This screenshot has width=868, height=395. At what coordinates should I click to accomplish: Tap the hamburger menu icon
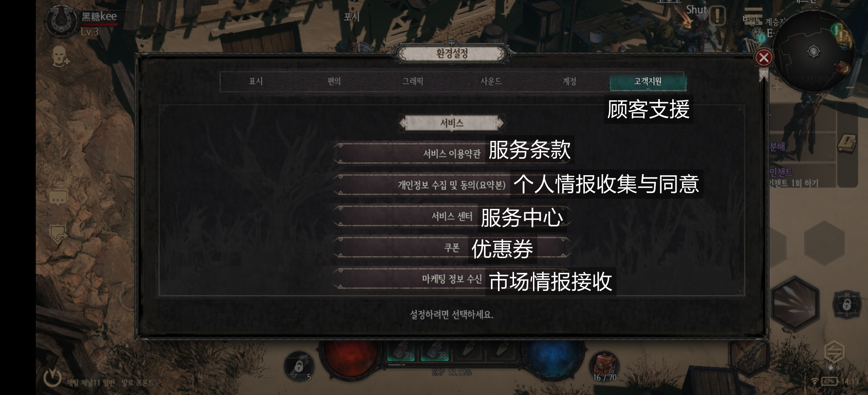click(753, 15)
